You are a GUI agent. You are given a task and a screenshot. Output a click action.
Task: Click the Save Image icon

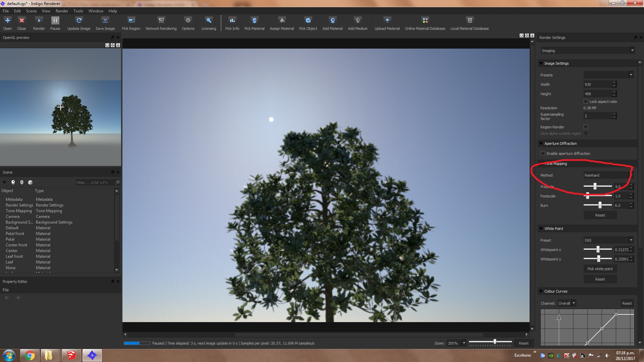point(105,21)
